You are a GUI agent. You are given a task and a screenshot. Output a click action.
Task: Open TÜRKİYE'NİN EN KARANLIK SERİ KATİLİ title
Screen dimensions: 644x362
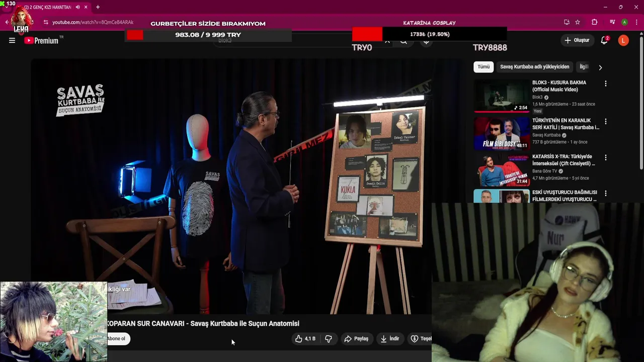click(x=566, y=124)
